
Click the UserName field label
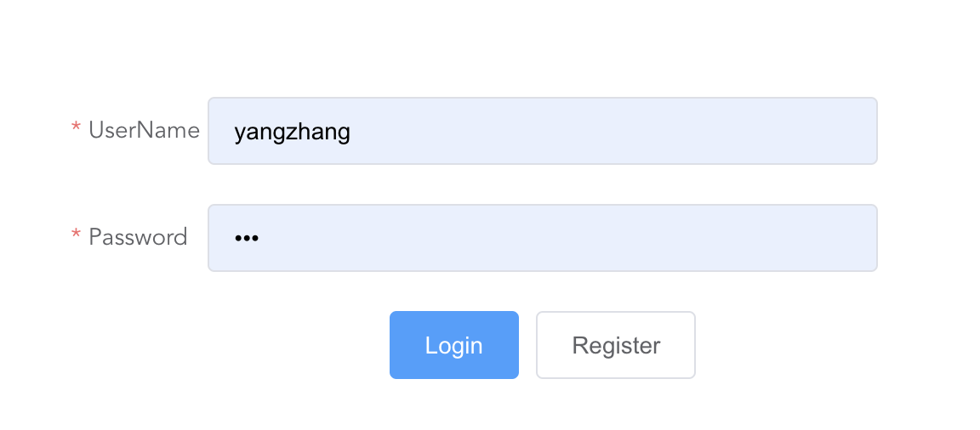144,130
